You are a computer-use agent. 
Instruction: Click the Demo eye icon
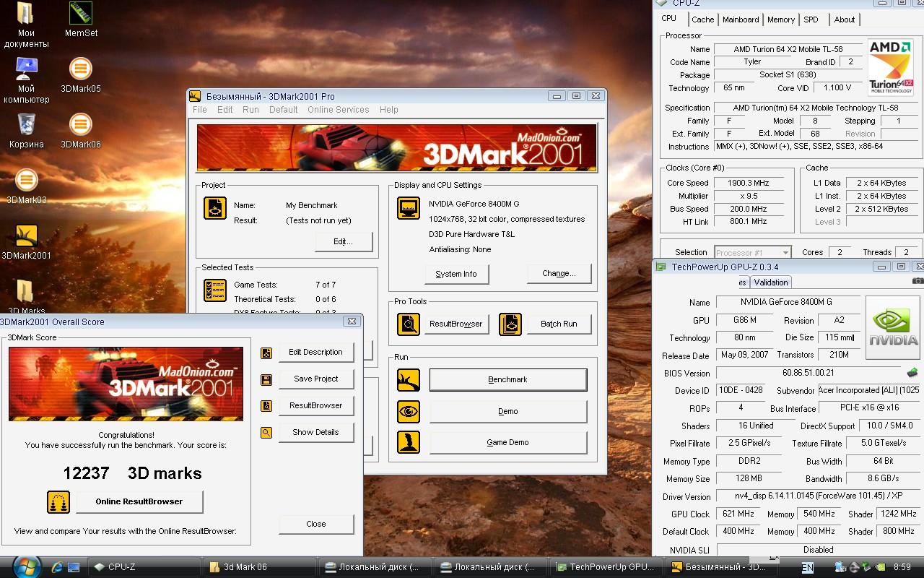click(409, 411)
